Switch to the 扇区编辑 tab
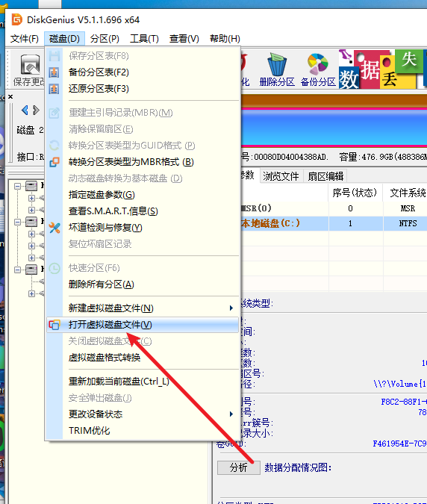This screenshot has width=427, height=504. 325,176
